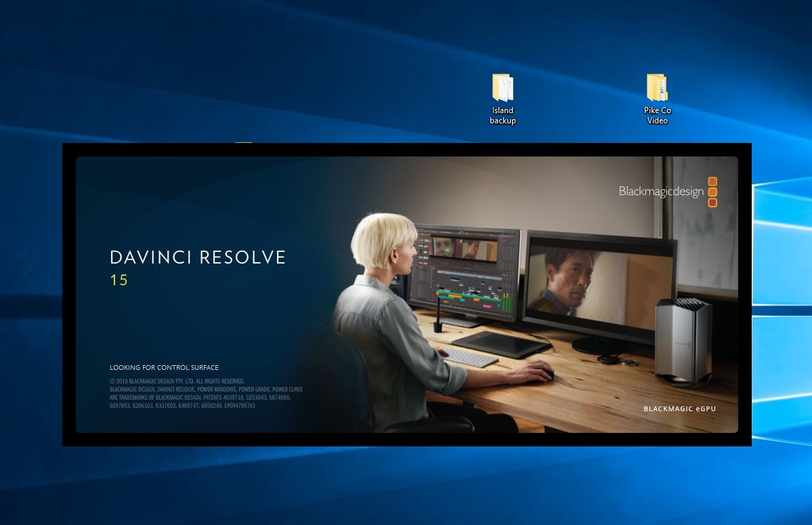Select the Pike Co Video folder icon
The width and height of the screenshot is (812, 525).
point(657,87)
